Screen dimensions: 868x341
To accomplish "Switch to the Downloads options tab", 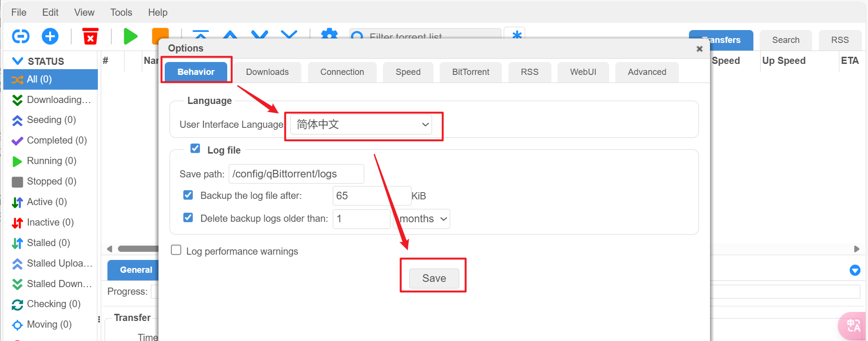I will (x=267, y=72).
